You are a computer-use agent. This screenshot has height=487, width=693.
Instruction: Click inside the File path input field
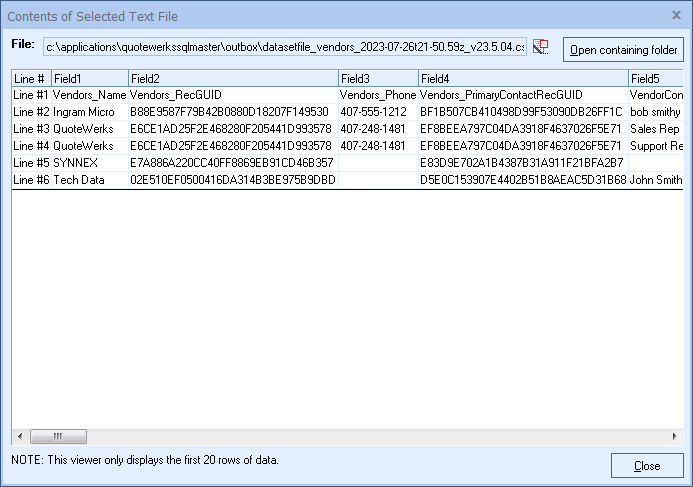pyautogui.click(x=284, y=46)
